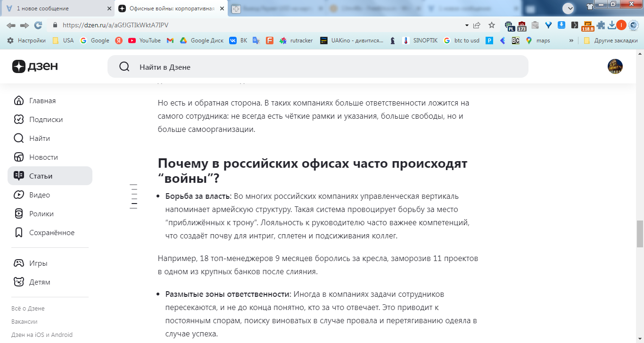Open the orange F bookmark icon

(270, 41)
